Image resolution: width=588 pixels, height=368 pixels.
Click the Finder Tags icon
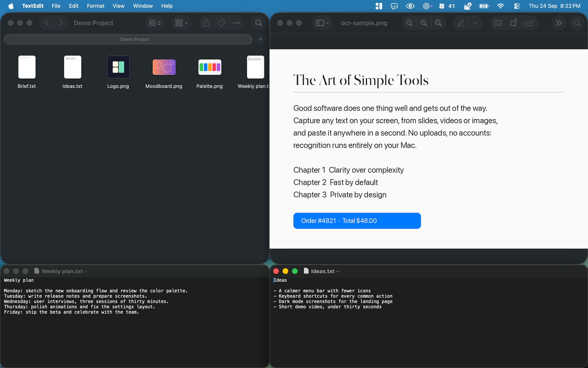pyautogui.click(x=221, y=23)
